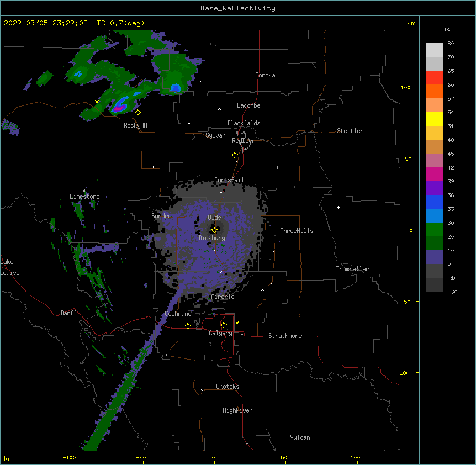476x465 pixels.
Task: Click the Didsbury label
Action: 212,238
